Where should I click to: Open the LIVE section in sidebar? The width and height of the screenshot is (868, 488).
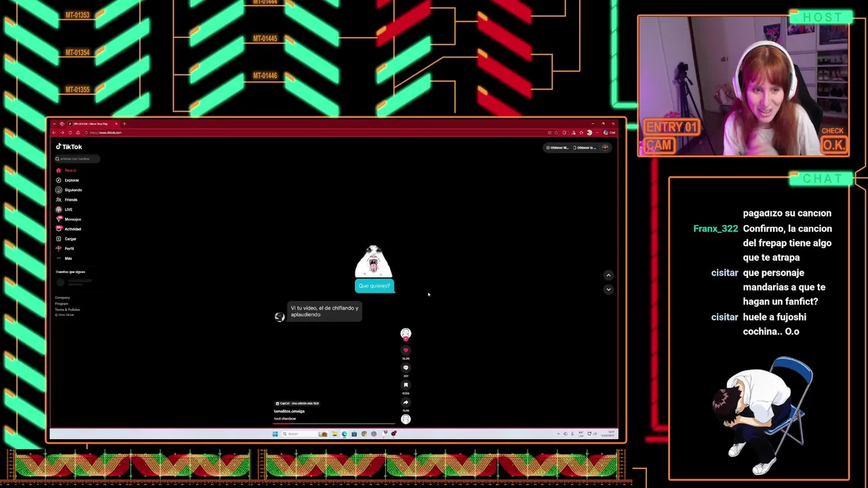pos(64,209)
